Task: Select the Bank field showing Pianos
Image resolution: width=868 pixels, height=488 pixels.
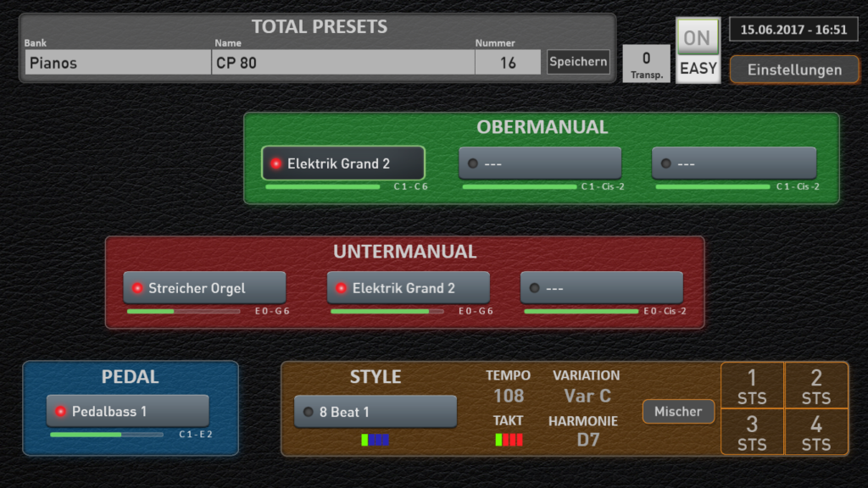Action: [118, 63]
